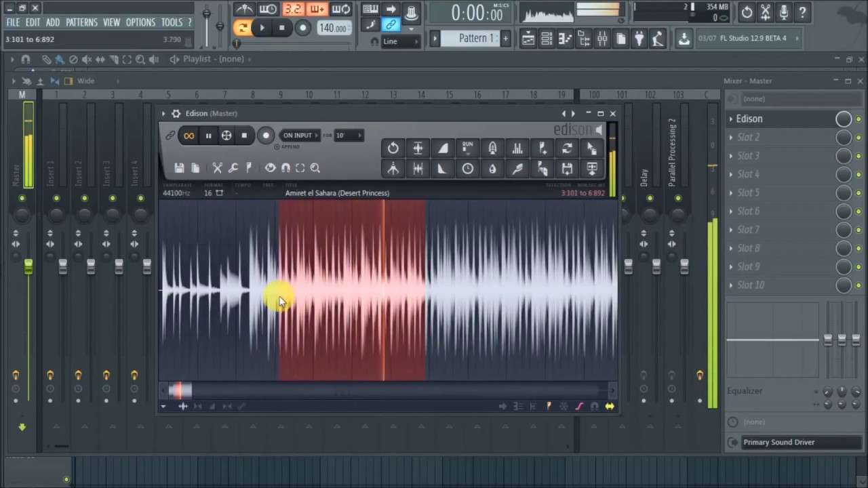This screenshot has height=488, width=868.
Task: Toggle Edison's pink curve bottom option
Action: point(579,406)
